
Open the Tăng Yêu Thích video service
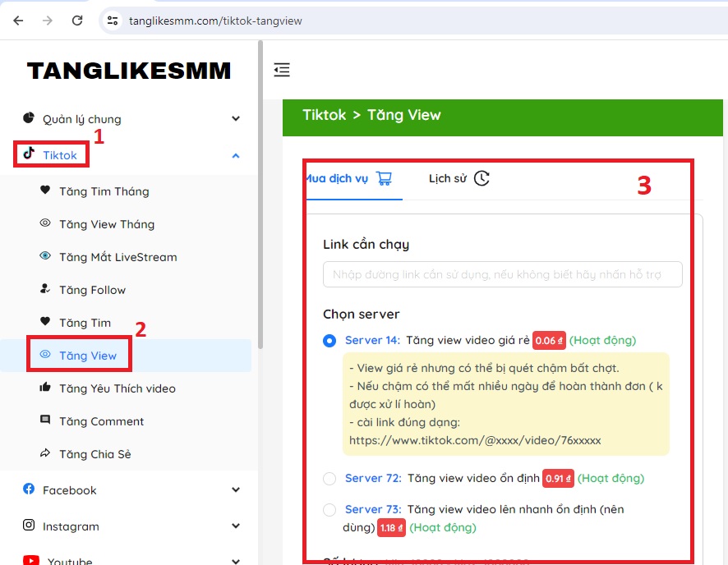(x=117, y=388)
